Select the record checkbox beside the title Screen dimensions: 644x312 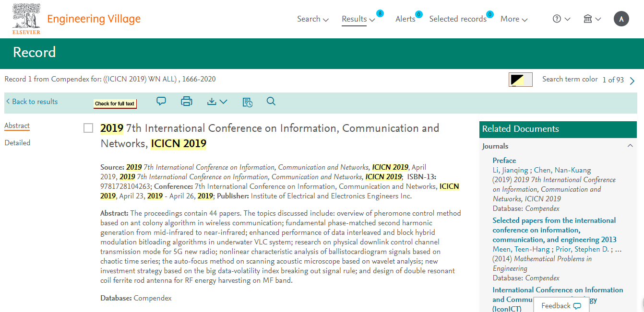[x=88, y=128]
